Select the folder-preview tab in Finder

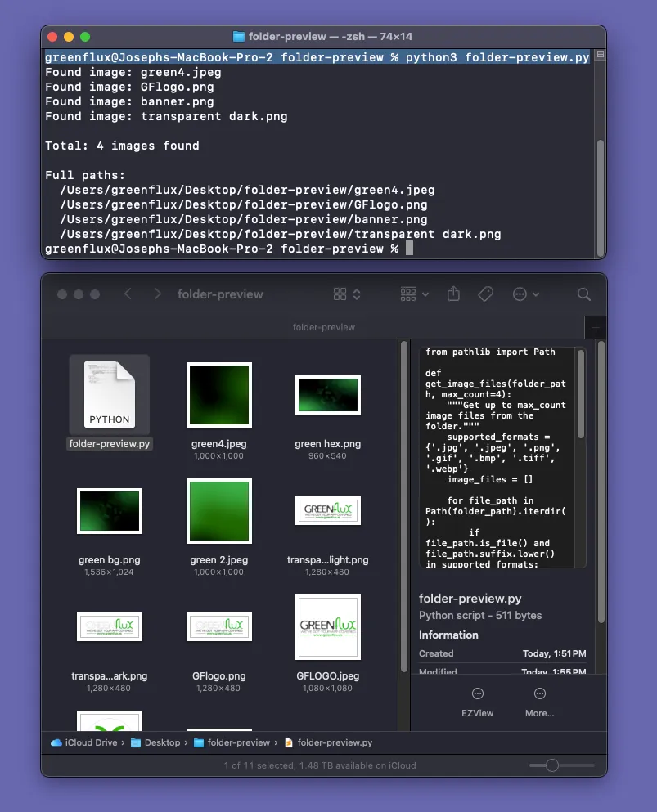coord(324,327)
